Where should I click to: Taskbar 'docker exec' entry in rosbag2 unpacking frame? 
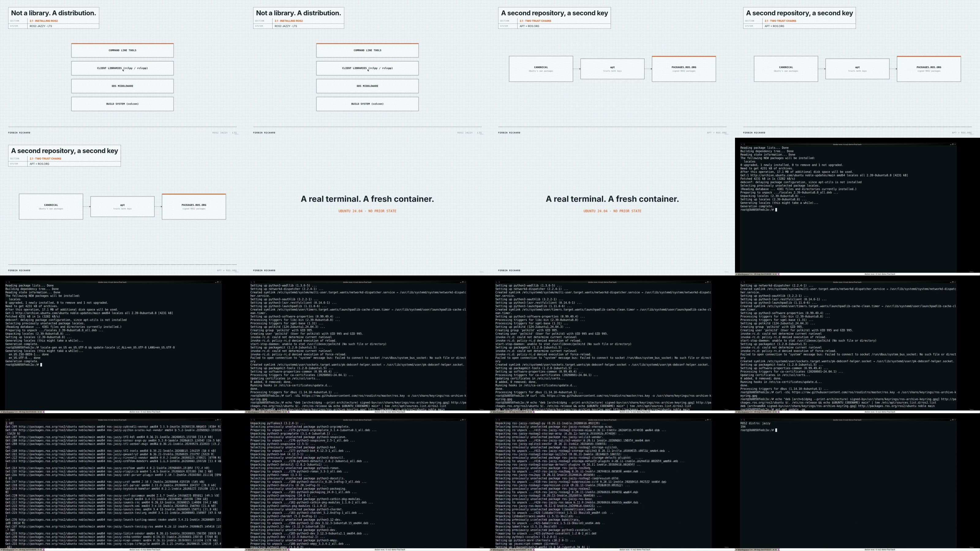635,550
